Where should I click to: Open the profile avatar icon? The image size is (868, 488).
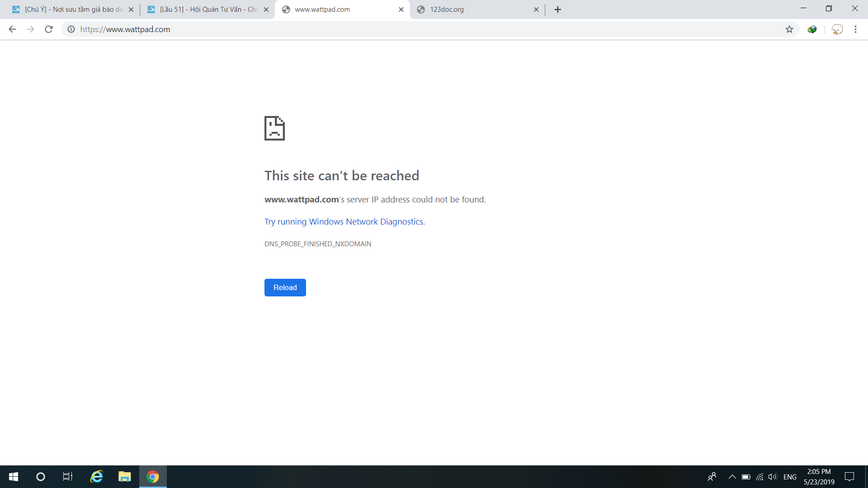(837, 29)
